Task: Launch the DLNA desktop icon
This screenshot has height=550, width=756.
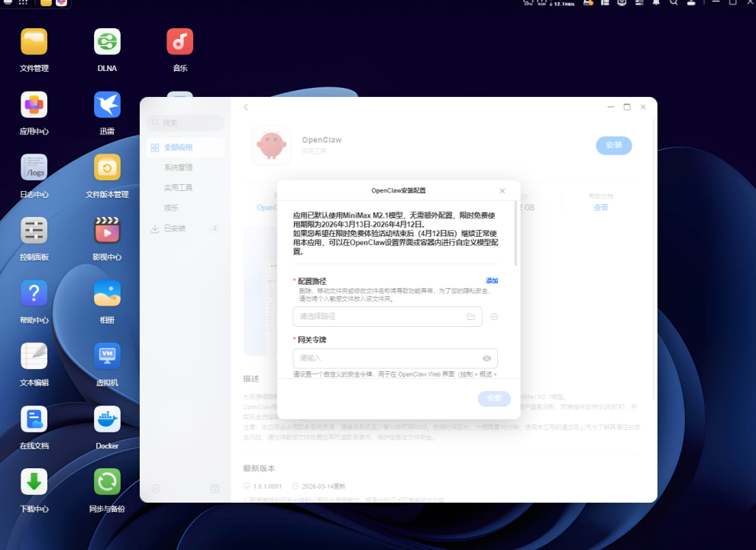Action: point(107,41)
